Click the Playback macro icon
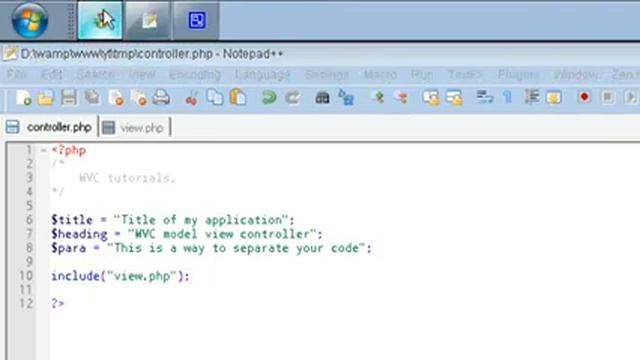The width and height of the screenshot is (640, 360). (x=630, y=97)
